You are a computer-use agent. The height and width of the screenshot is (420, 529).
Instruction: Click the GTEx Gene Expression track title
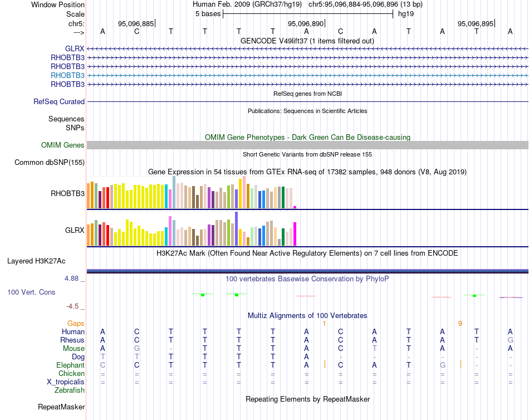pos(307,172)
